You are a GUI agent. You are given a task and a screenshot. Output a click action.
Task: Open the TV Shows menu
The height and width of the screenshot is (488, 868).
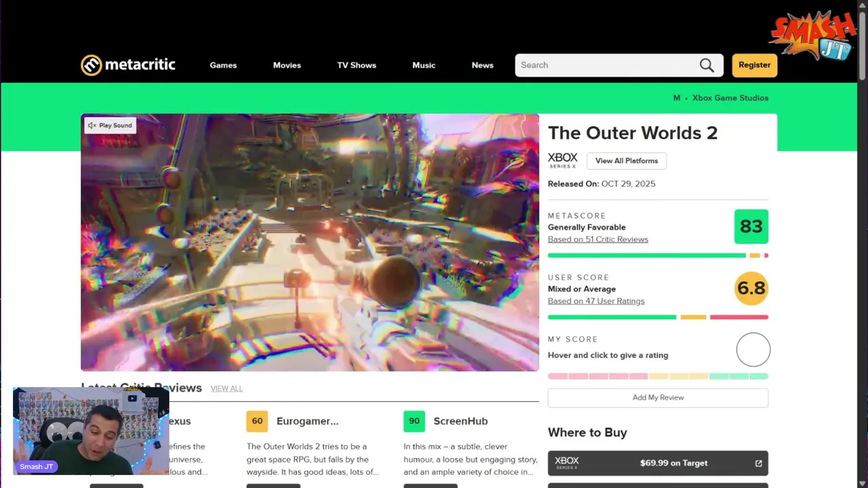click(357, 65)
